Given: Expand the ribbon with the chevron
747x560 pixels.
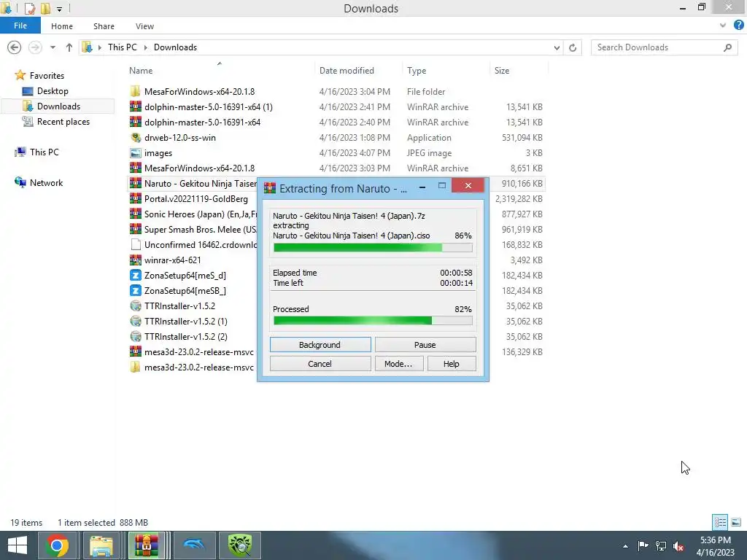Looking at the screenshot, I should (x=723, y=26).
